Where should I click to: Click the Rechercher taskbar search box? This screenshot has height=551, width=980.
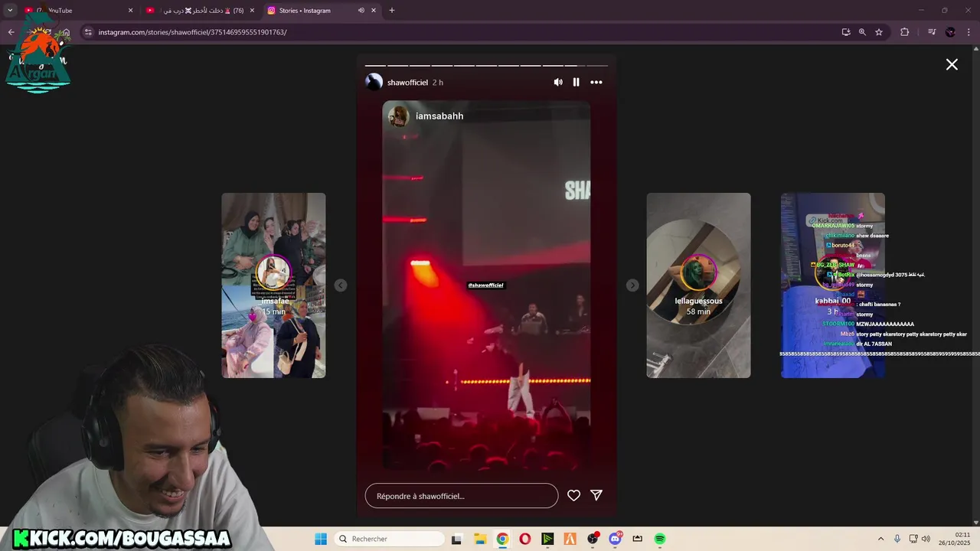(390, 539)
